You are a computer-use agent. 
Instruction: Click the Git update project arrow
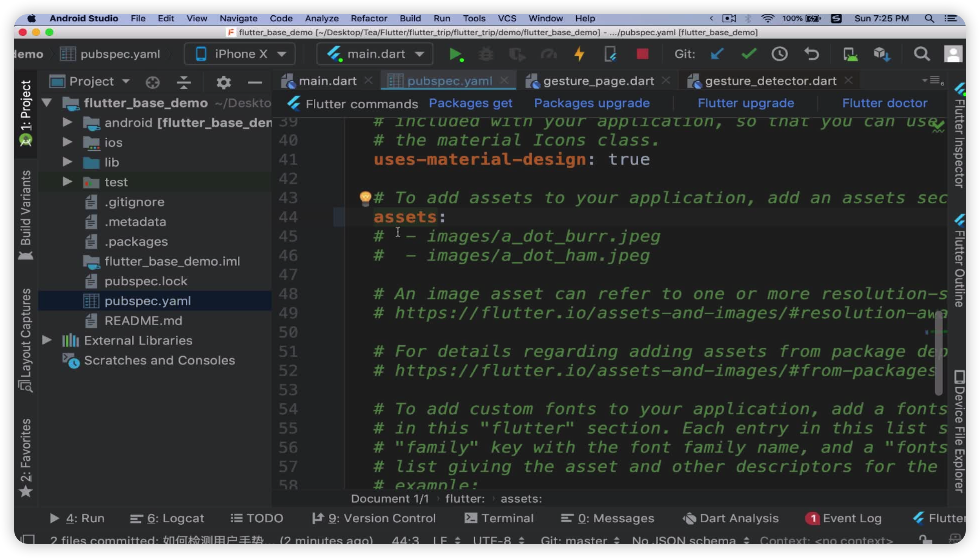point(717,54)
